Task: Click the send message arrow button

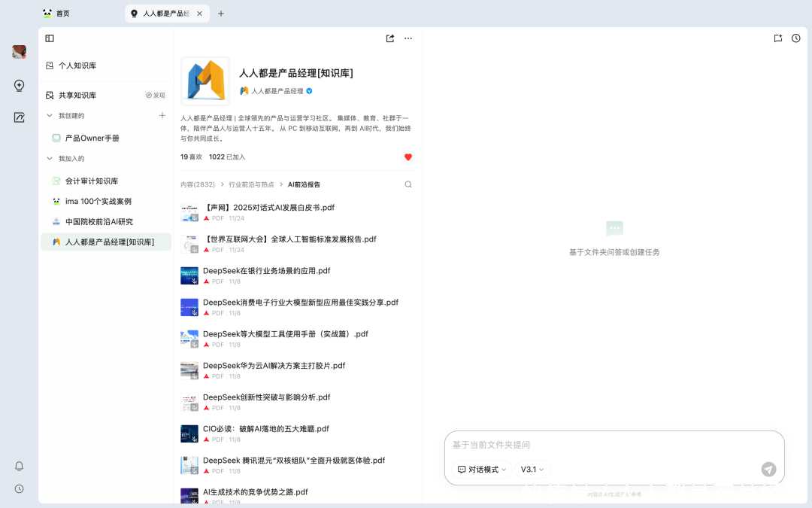Action: (768, 469)
